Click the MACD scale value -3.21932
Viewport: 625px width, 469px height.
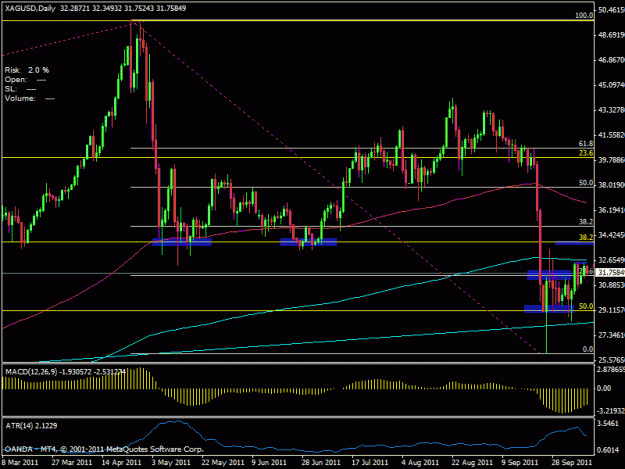coord(611,411)
